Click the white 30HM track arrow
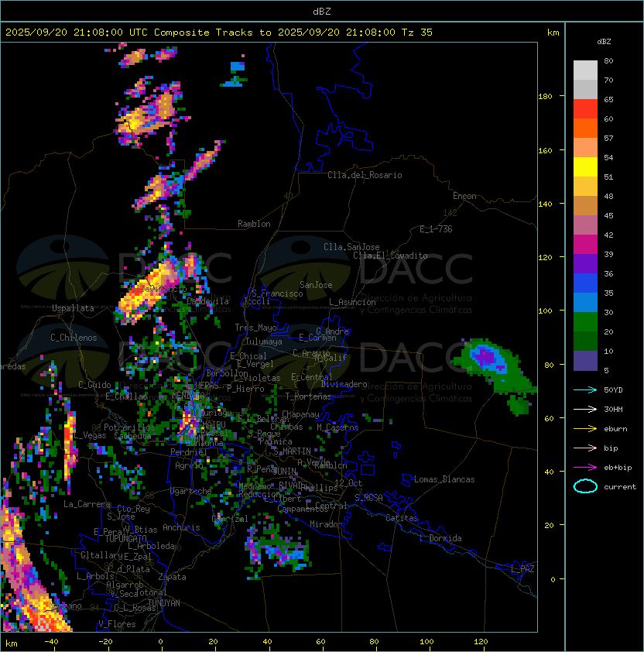The width and height of the screenshot is (644, 652). click(585, 409)
